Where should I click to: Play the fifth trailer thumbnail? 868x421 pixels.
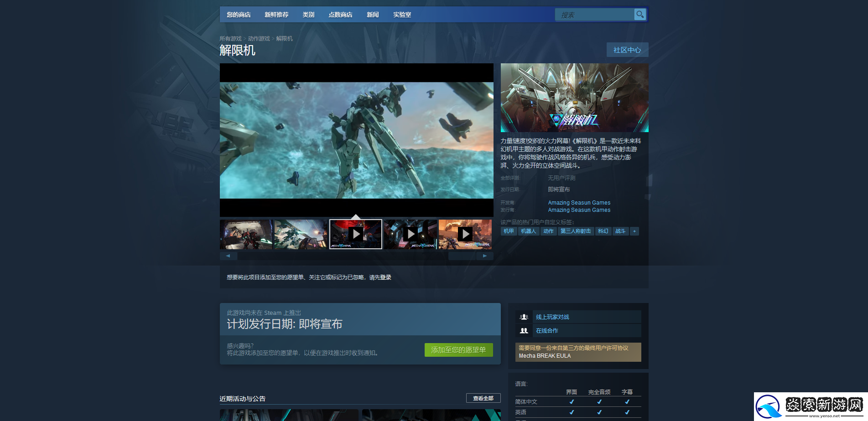tap(465, 234)
